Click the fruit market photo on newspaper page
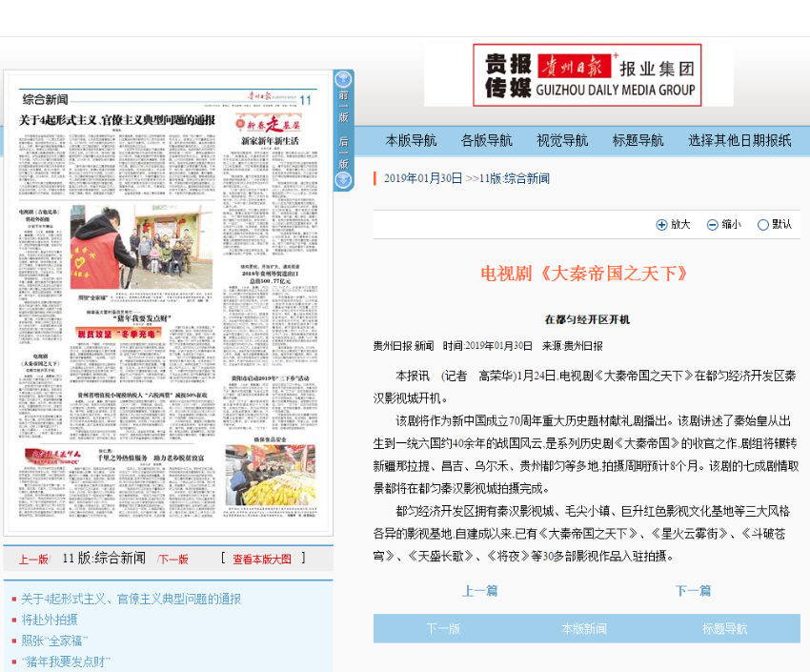 tap(271, 476)
